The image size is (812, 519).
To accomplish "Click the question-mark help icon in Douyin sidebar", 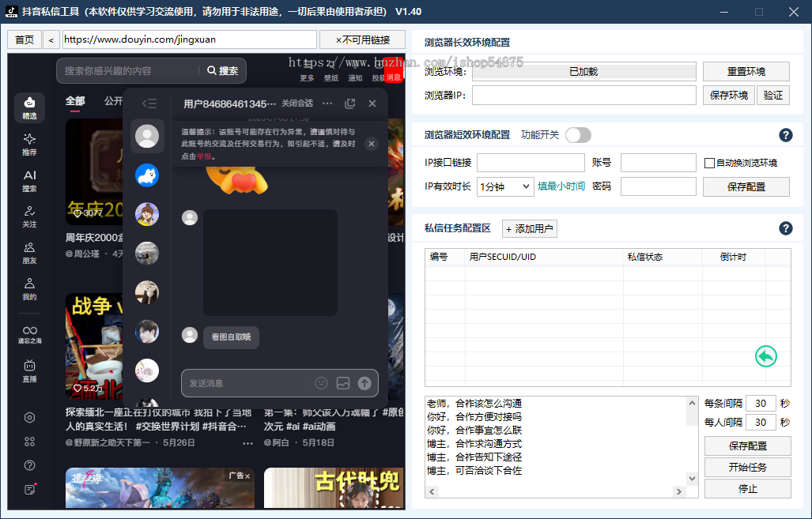I will 29,465.
